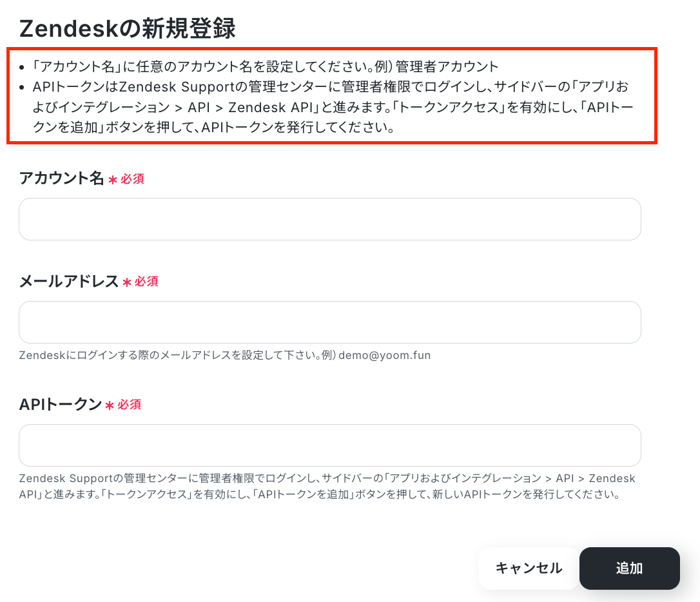Click the red asterisk beside APIトークン
This screenshot has width=700, height=602.
(x=110, y=405)
